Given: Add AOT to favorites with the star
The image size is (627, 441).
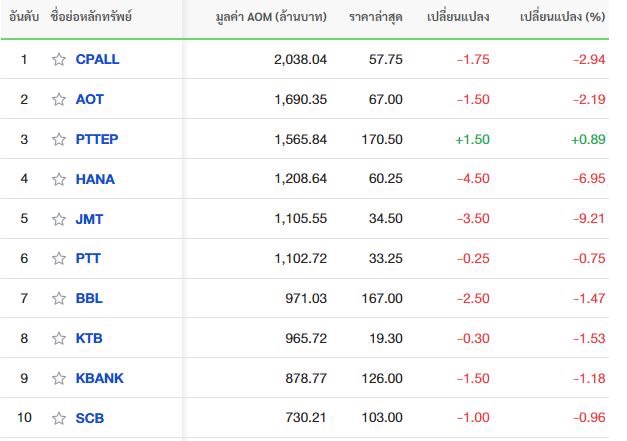Looking at the screenshot, I should coord(59,99).
